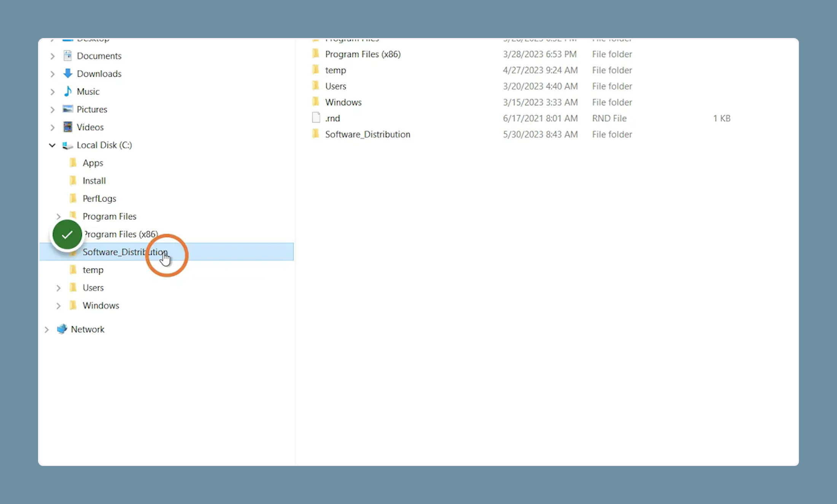Click the Pictures icon in sidebar

(68, 109)
